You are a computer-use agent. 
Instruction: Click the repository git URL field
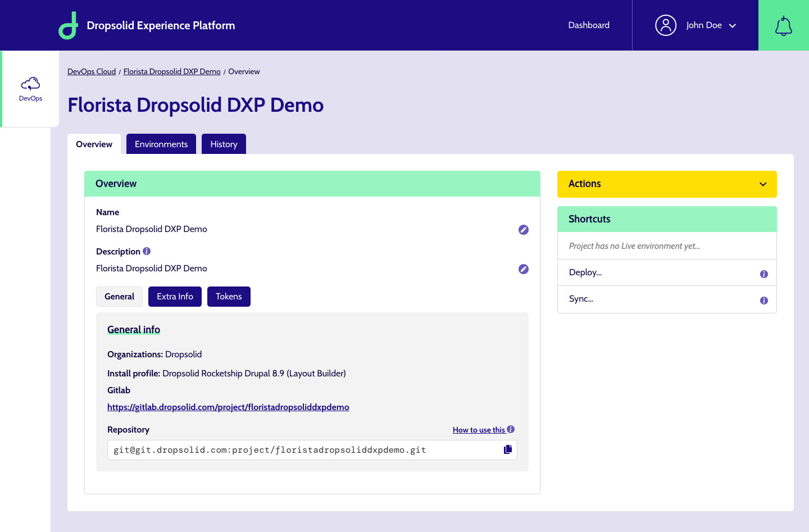312,450
